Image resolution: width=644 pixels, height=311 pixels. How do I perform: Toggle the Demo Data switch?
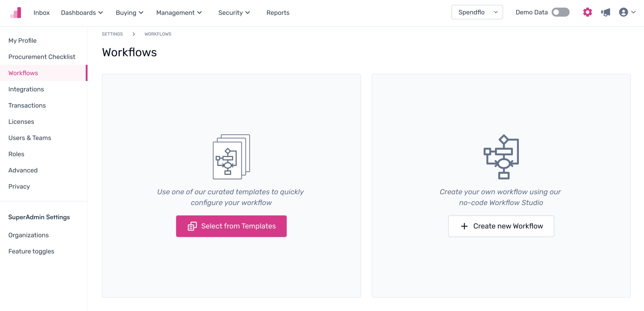tap(560, 12)
